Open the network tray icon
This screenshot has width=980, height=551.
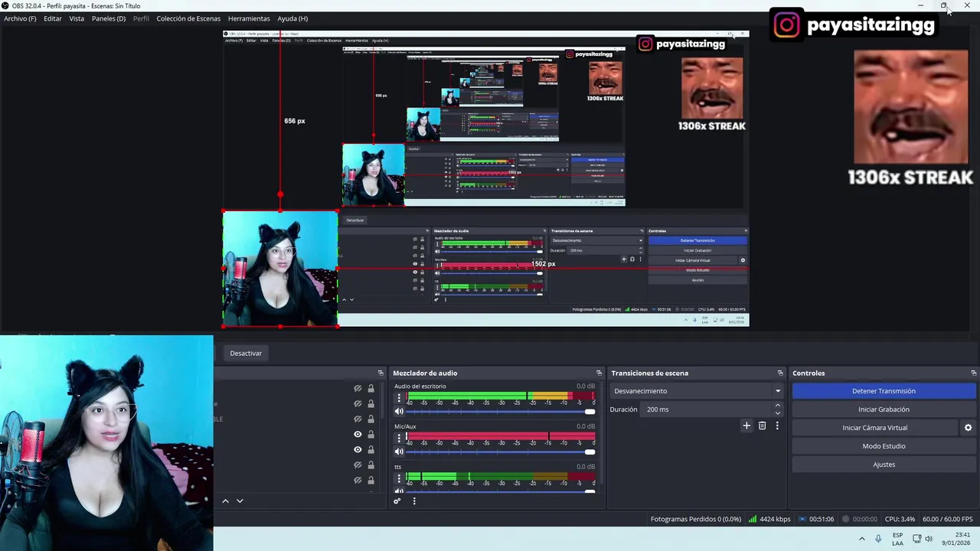point(916,539)
